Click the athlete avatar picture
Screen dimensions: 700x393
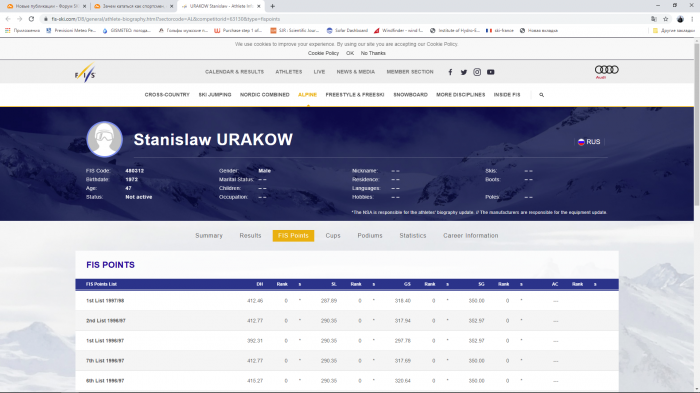pos(104,139)
